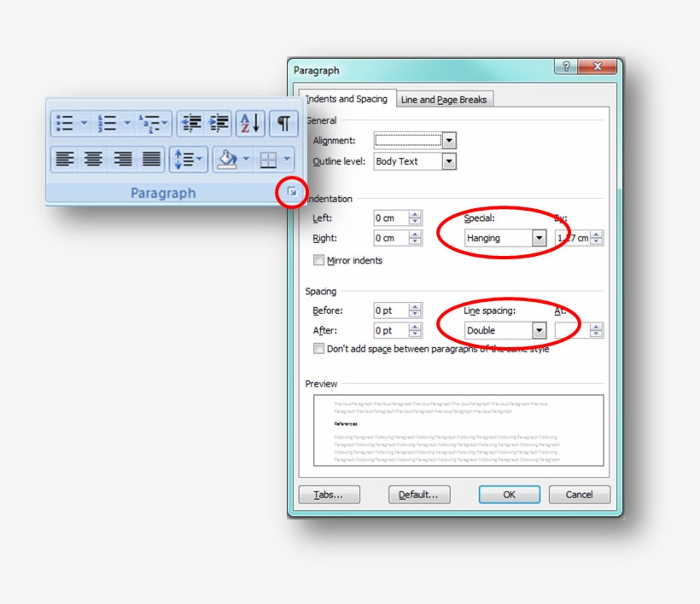
Task: Open the borders dropdown arrow
Action: 287,159
